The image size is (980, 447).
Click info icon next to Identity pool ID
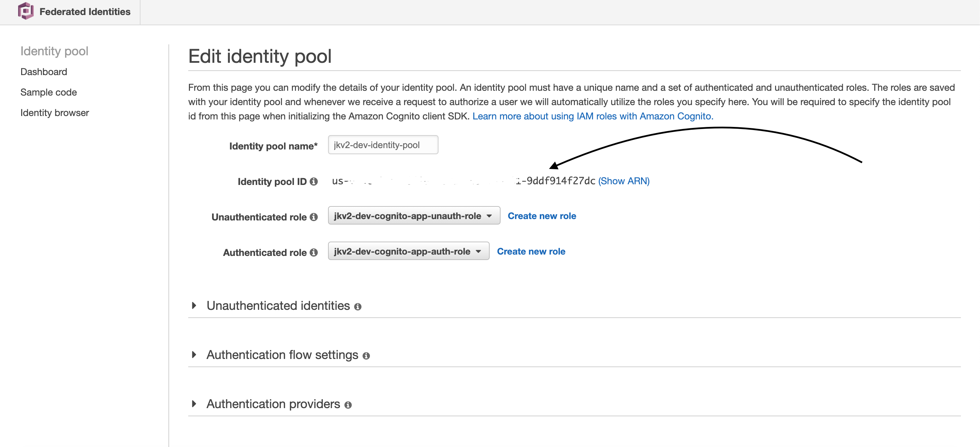point(313,182)
